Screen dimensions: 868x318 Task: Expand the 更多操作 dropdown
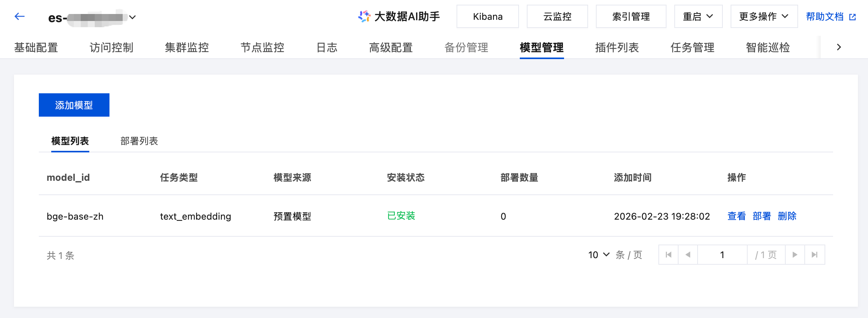(764, 16)
